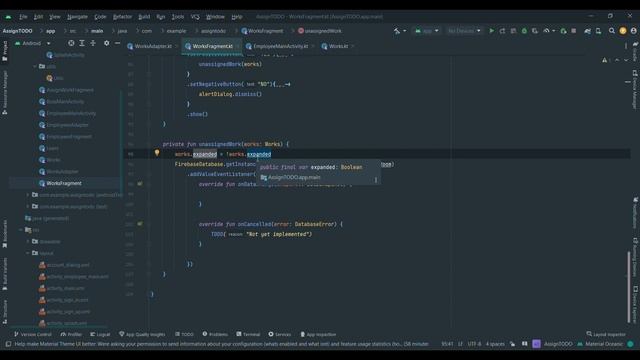640x360 pixels.
Task: Open the Refactor menu
Action: (x=122, y=17)
